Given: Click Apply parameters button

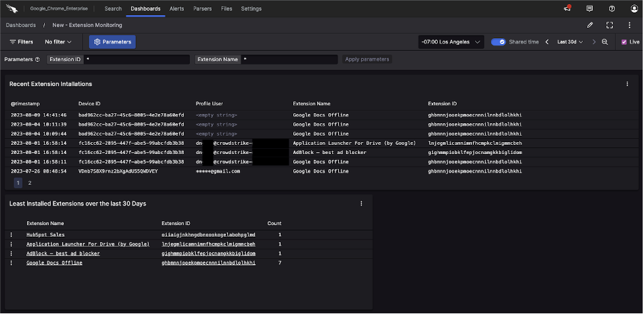Looking at the screenshot, I should (x=367, y=59).
